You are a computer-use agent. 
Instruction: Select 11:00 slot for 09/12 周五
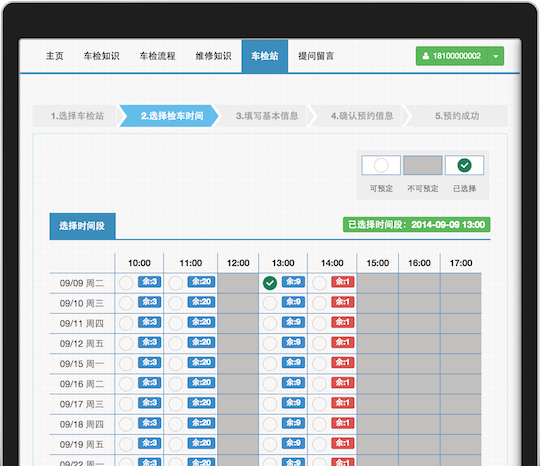pyautogui.click(x=176, y=344)
